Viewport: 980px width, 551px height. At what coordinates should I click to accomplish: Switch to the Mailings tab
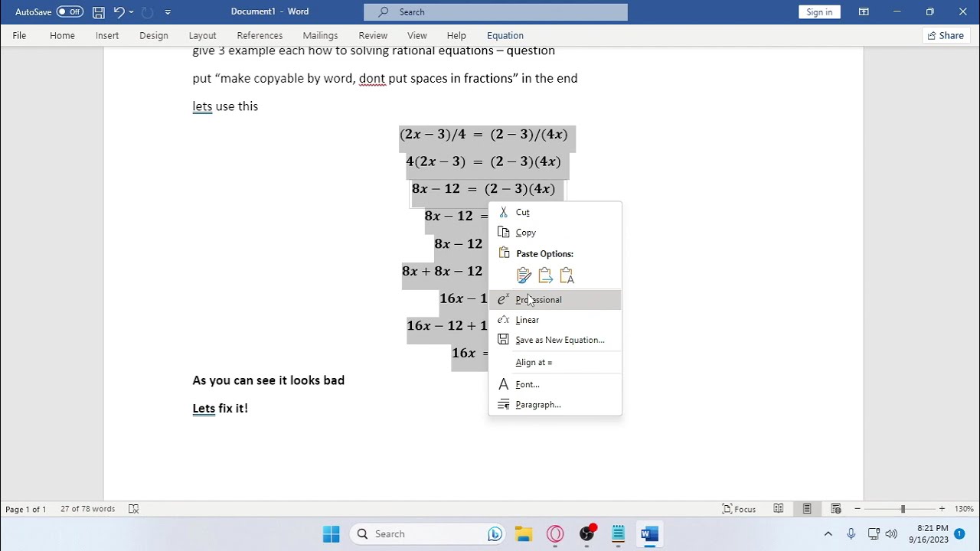pos(320,35)
